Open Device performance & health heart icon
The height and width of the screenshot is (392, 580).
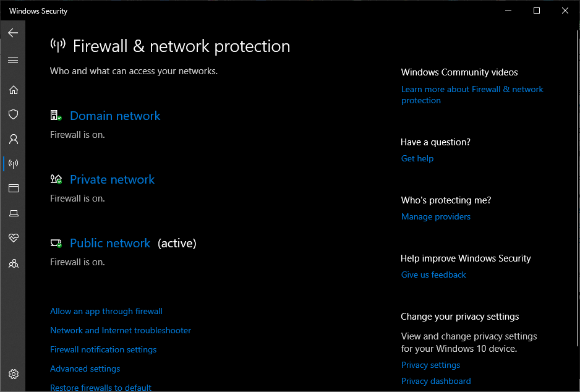click(x=13, y=238)
